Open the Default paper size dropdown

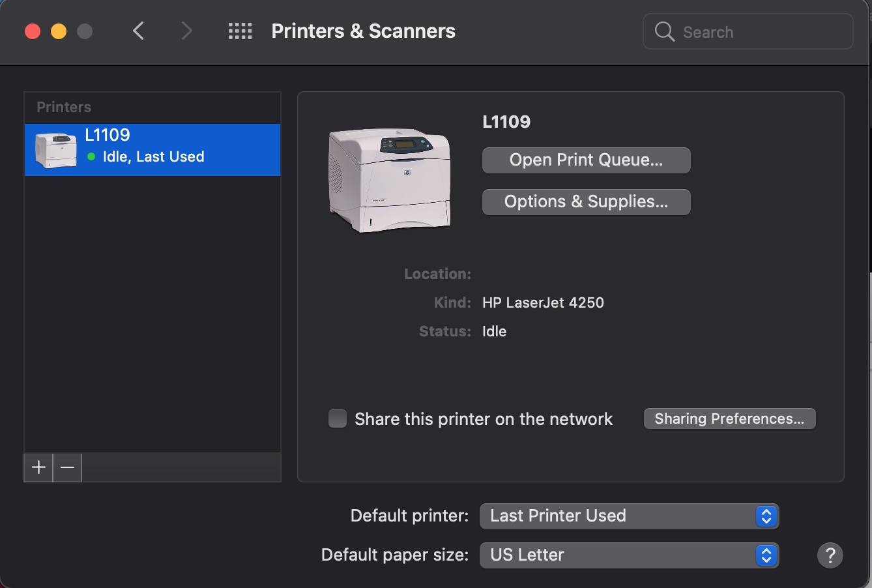coord(629,555)
